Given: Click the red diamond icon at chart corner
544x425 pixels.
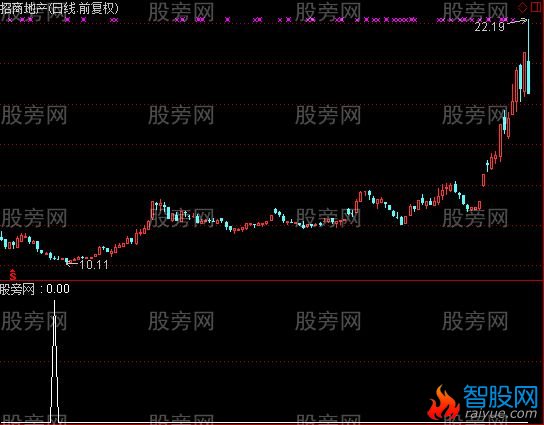Looking at the screenshot, I should (522, 7).
